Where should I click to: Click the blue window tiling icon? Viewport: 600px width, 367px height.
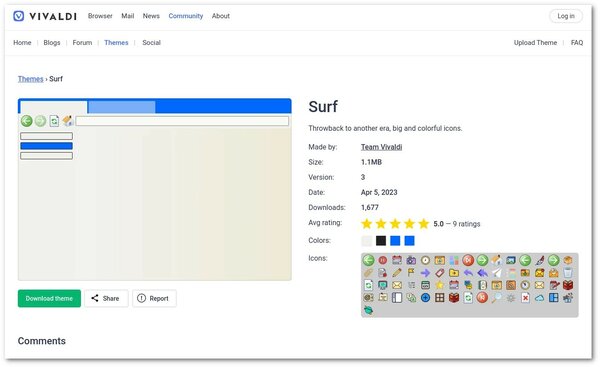tap(554, 298)
